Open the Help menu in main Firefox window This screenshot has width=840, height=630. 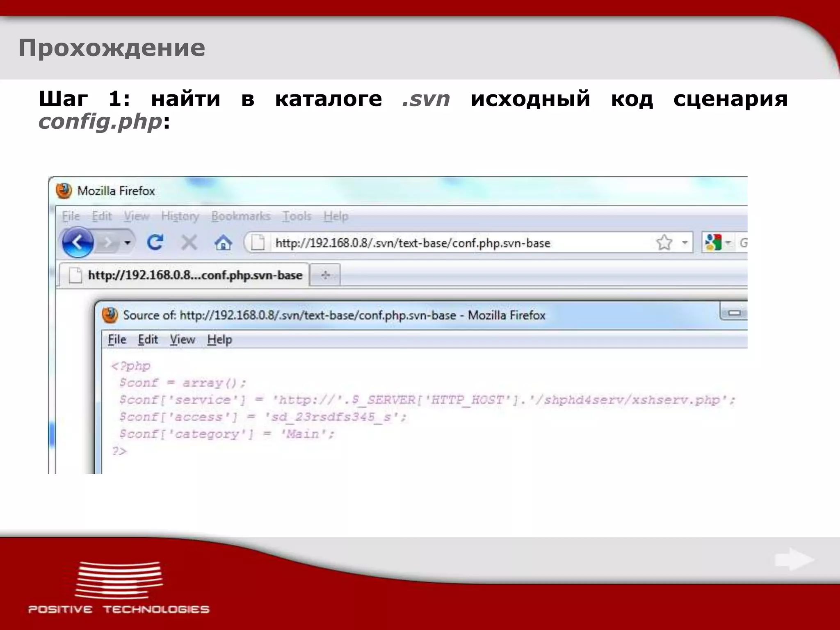(336, 216)
